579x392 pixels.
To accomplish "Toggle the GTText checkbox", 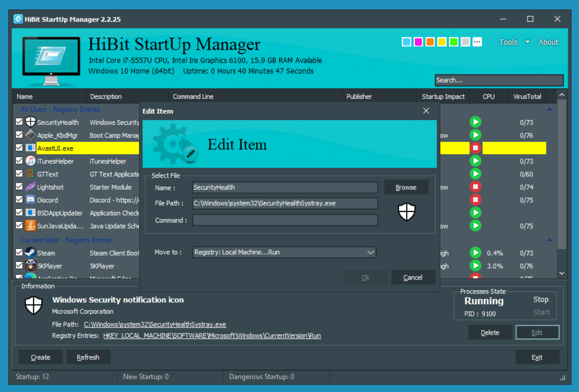I will 19,174.
